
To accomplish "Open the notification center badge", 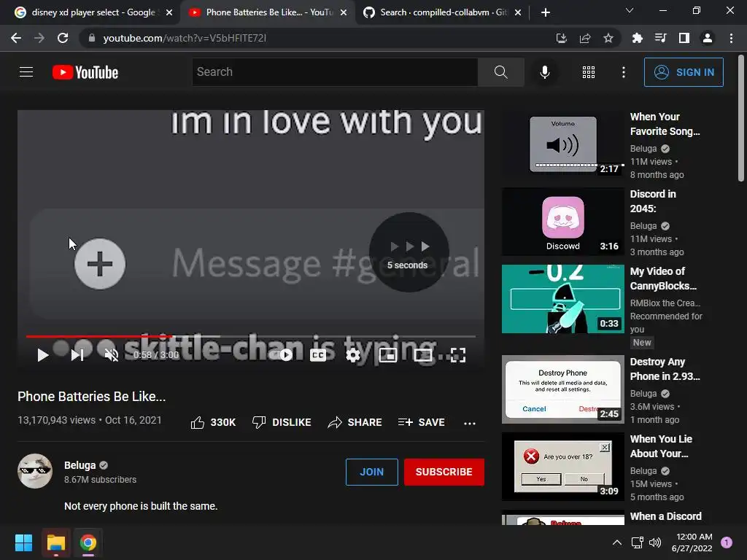I will [x=726, y=542].
